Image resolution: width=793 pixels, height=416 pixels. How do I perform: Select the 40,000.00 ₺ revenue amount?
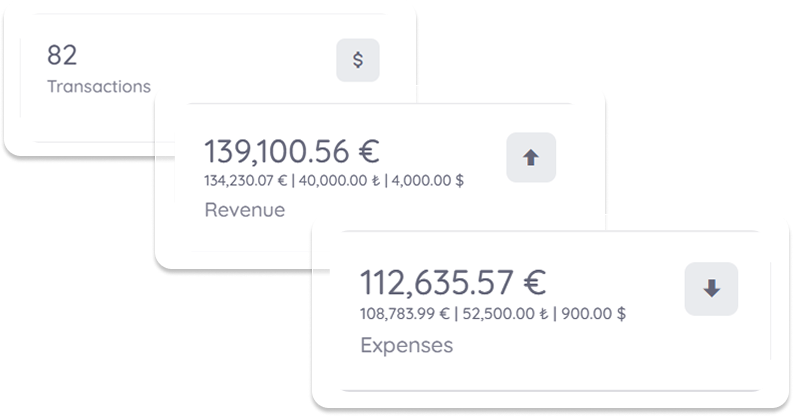[x=337, y=181]
